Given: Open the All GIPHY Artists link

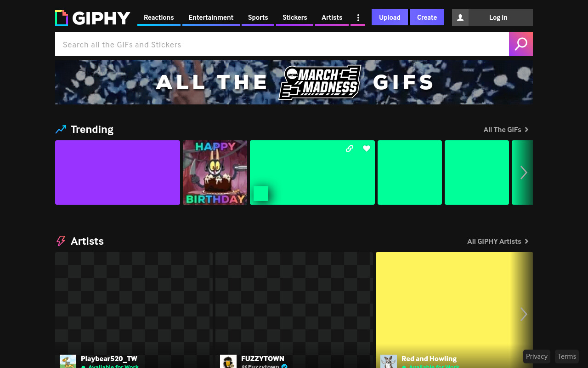Looking at the screenshot, I should tap(498, 241).
